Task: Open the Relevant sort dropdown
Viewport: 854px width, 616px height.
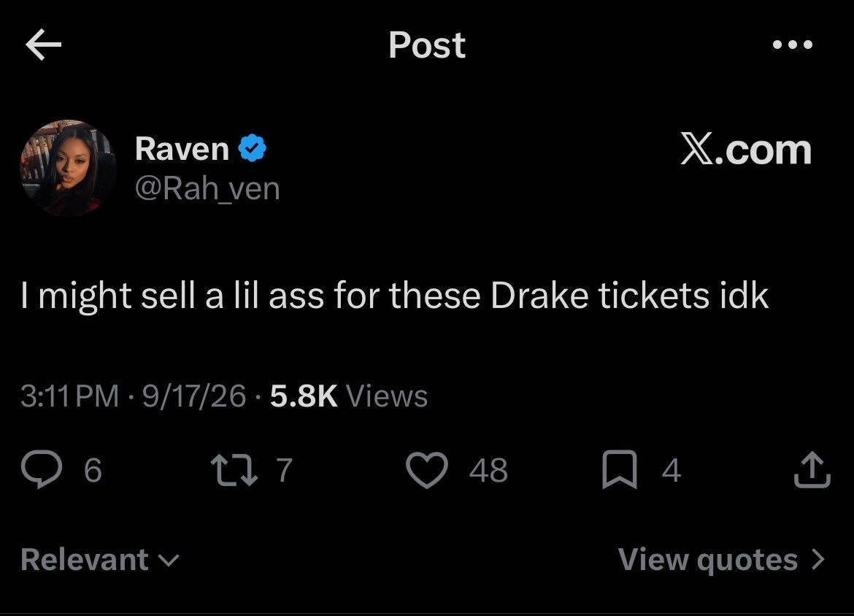Action: click(100, 559)
